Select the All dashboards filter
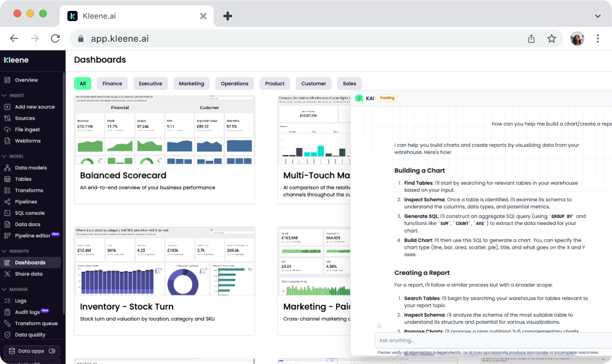The width and height of the screenshot is (612, 364). coord(83,83)
